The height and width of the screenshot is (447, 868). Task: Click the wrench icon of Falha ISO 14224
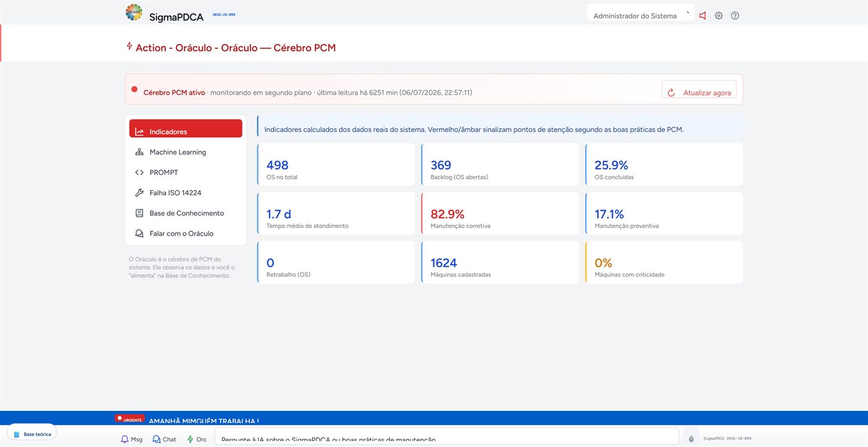tap(139, 193)
